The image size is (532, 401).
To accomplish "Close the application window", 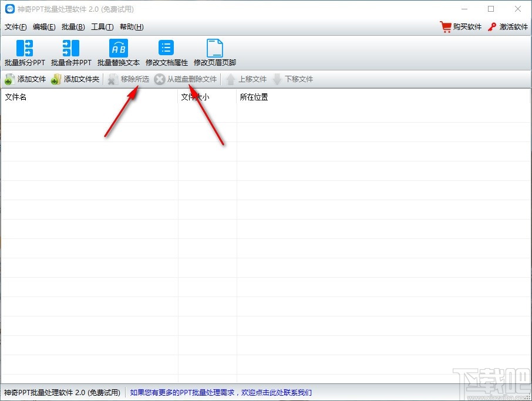I will pos(518,9).
